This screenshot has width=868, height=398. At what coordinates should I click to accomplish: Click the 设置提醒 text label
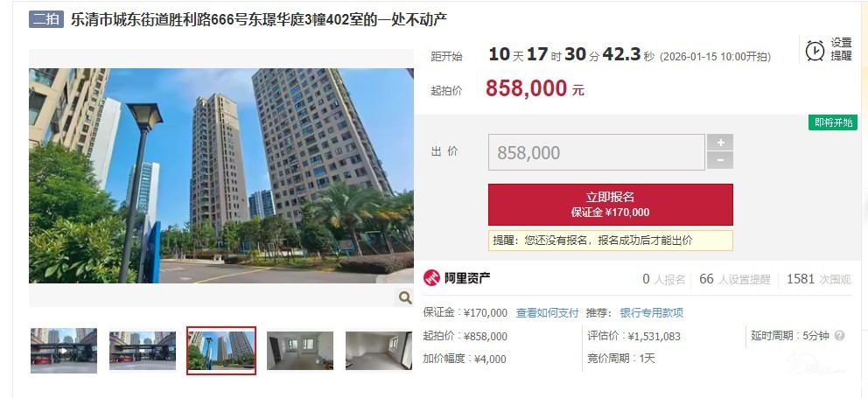click(x=841, y=49)
